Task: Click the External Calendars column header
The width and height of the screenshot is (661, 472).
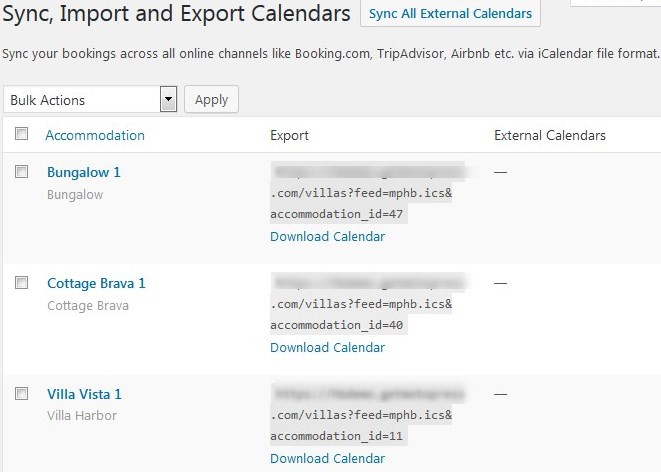Action: [550, 135]
